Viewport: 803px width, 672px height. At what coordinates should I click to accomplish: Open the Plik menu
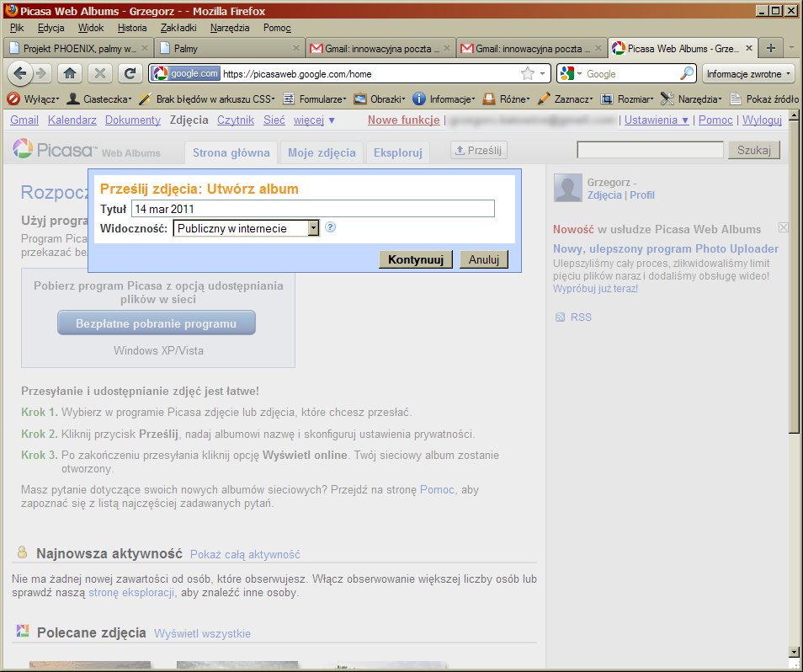click(x=17, y=28)
